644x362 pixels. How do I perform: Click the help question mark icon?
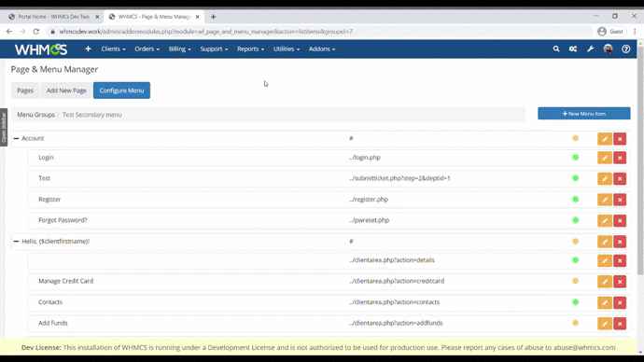pos(626,49)
